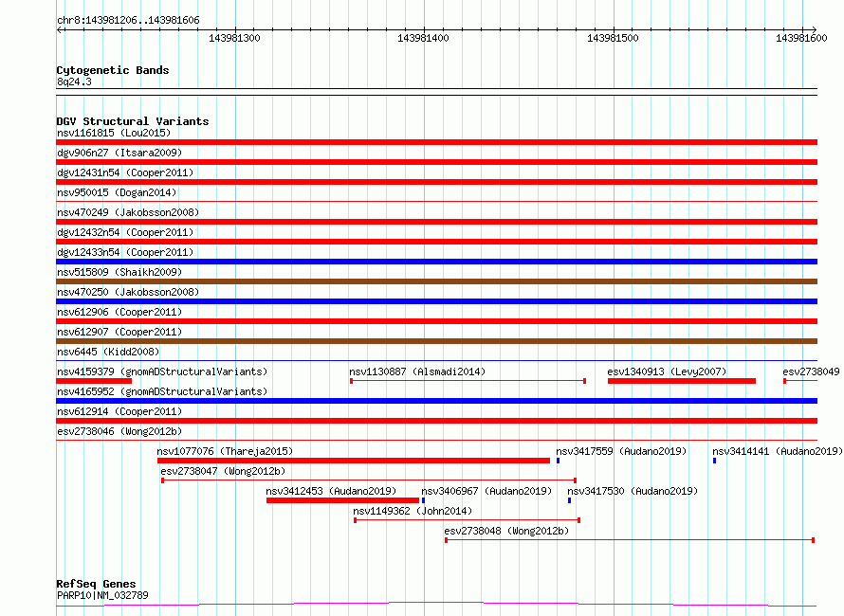Screen dimensions: 844x616
Task: Open the RefSeq Genes track title
Action: [96, 584]
